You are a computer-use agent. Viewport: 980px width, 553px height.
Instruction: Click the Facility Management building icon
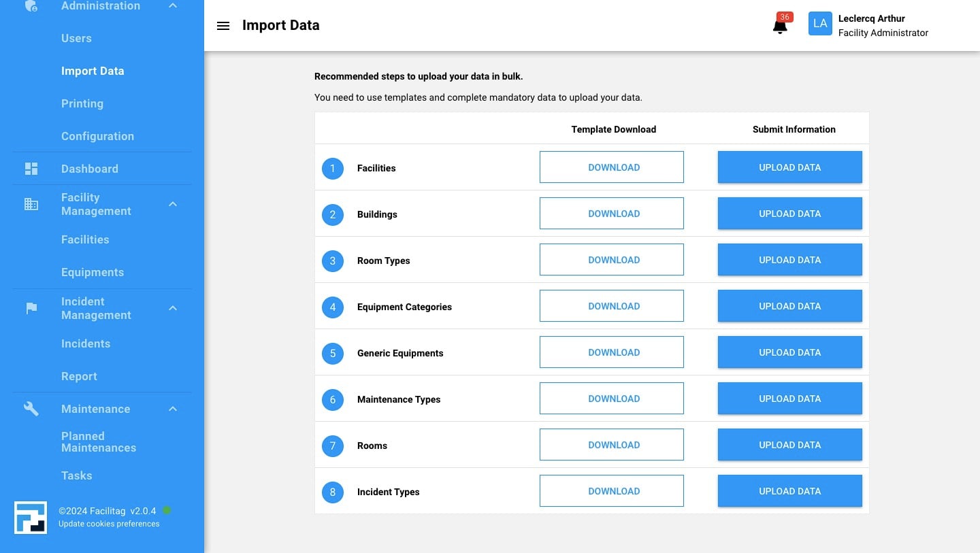pyautogui.click(x=31, y=204)
